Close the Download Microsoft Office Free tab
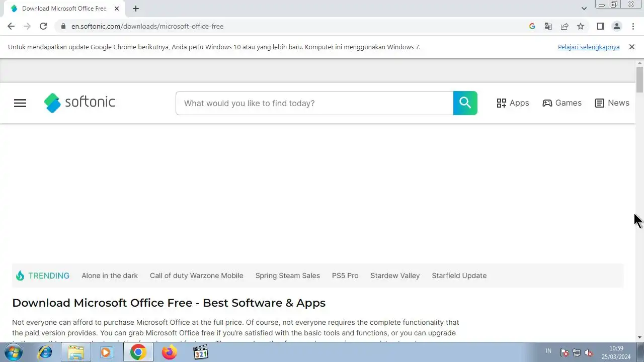 point(117,9)
